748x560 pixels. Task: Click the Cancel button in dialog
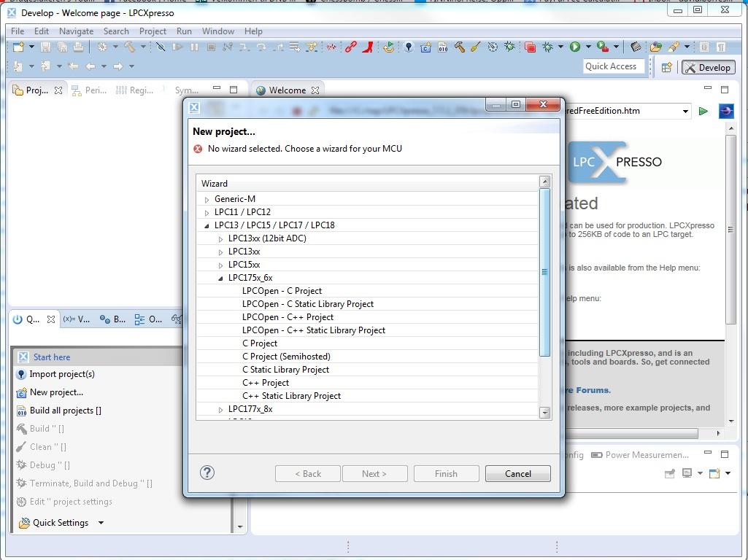(517, 474)
